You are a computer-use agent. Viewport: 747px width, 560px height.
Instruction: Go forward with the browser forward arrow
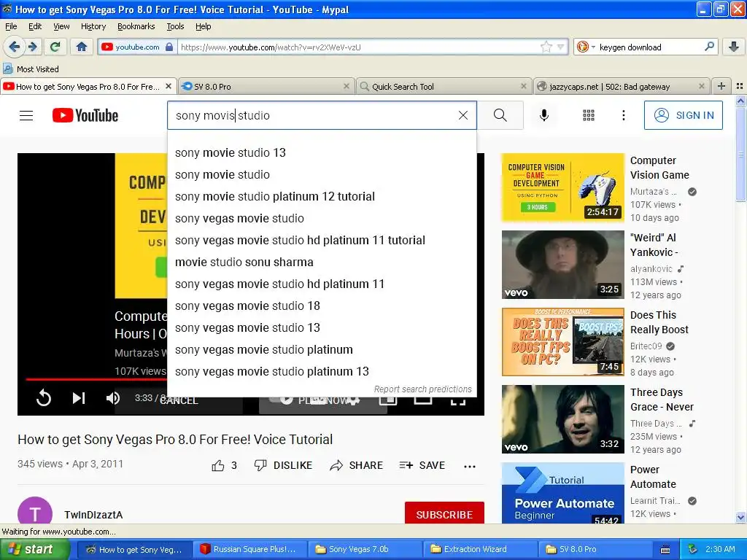click(32, 47)
